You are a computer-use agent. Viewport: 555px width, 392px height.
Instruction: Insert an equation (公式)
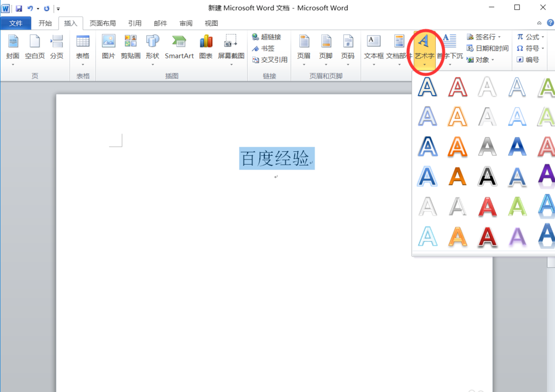pyautogui.click(x=528, y=37)
